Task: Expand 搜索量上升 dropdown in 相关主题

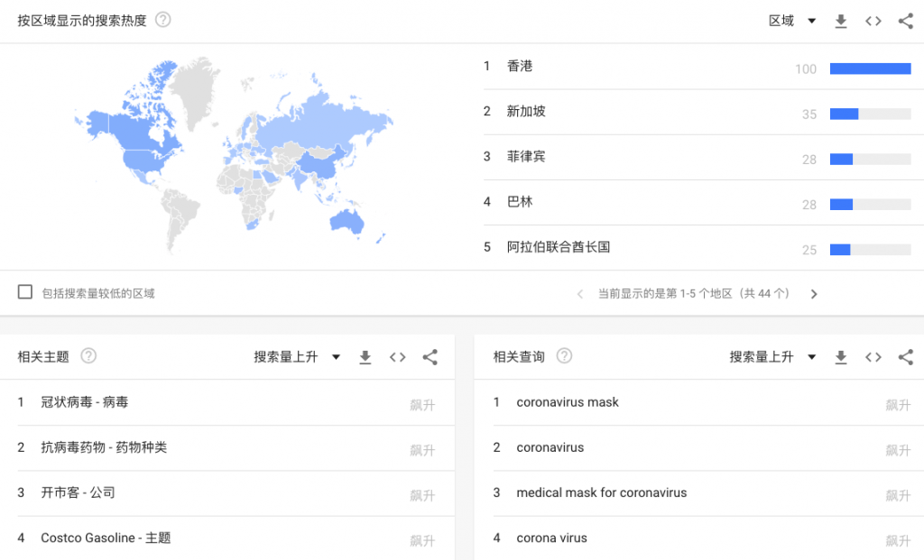Action: [297, 357]
